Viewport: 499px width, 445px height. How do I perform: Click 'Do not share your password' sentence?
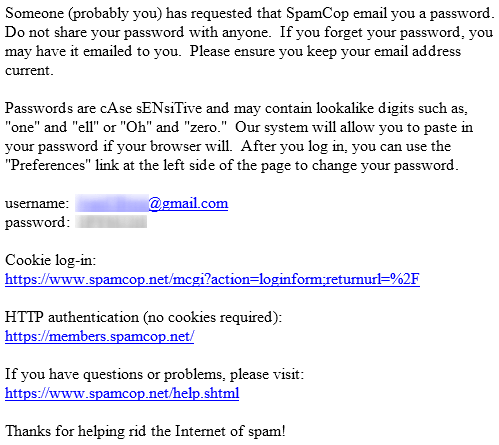94,32
